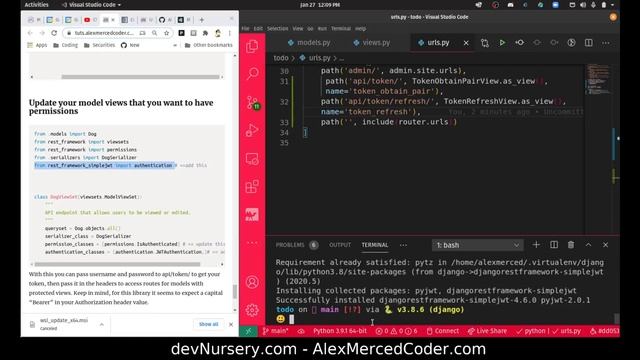Run the Python file with the green play button
Viewport: 640px width, 360px height.
502,43
